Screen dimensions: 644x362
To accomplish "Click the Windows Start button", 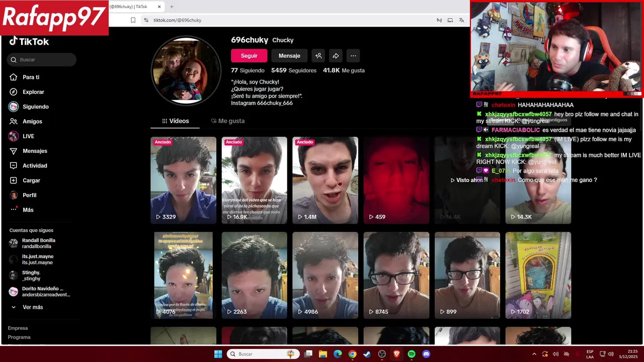I will 218,354.
